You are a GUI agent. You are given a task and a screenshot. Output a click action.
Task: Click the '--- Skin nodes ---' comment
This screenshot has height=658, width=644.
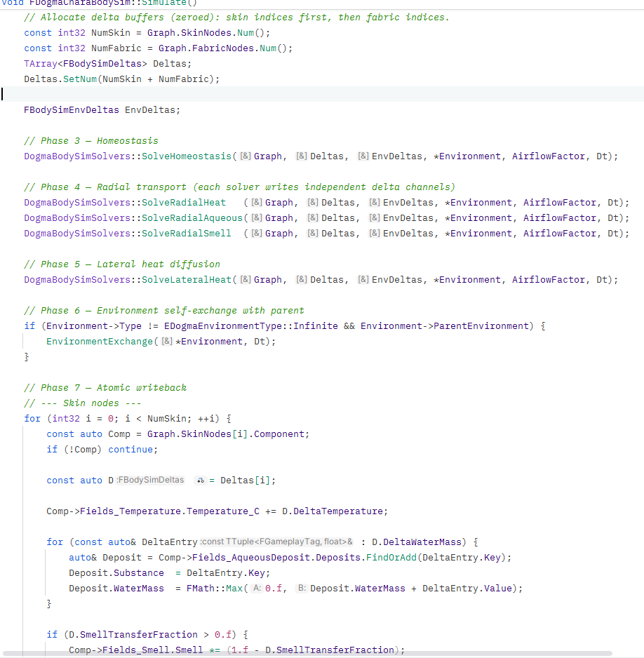pos(83,403)
